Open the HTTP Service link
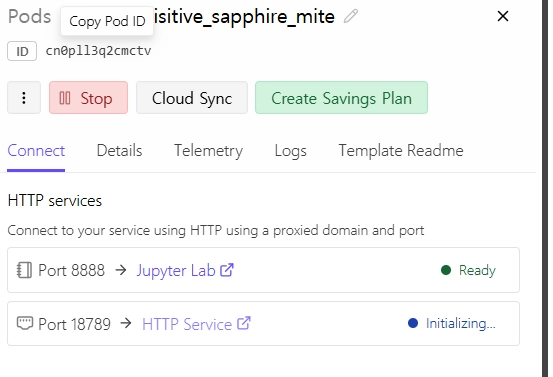 (x=187, y=324)
